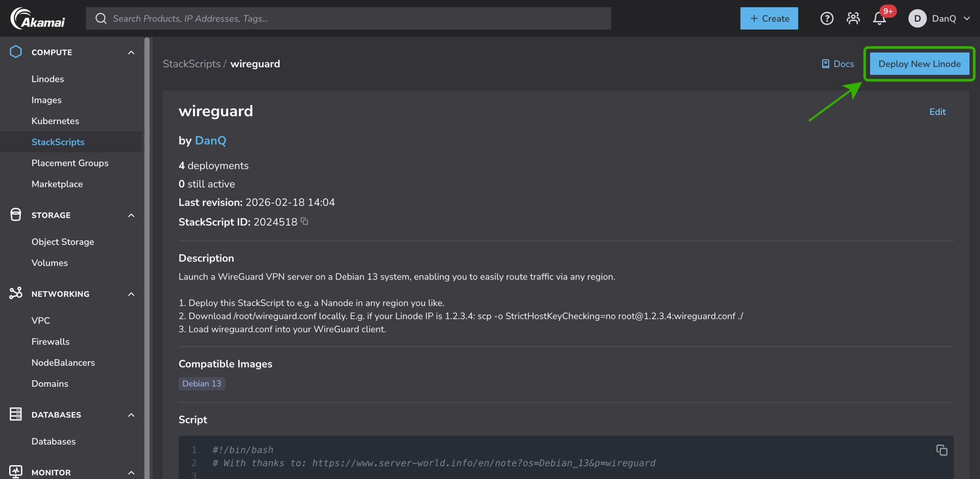Click the Akamai logo
980x479 pixels.
pos(38,18)
